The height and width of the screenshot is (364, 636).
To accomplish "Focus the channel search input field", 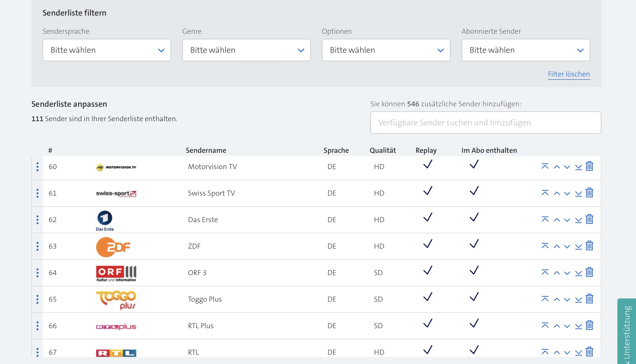I will [485, 123].
